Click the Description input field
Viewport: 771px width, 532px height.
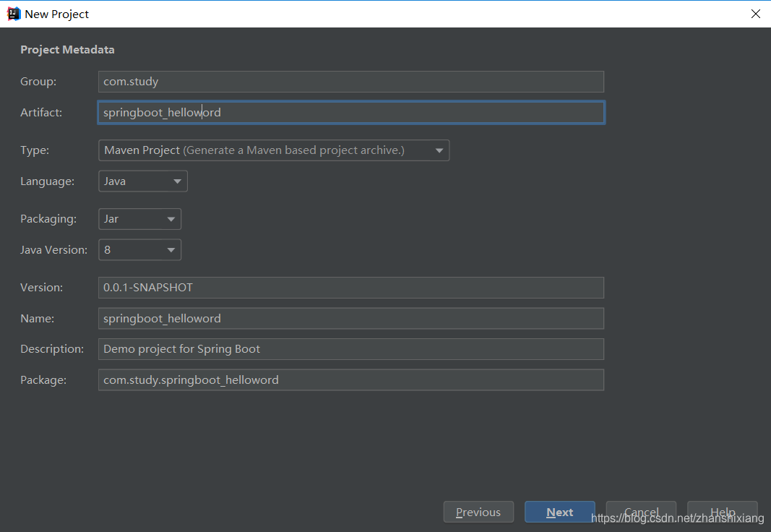[x=351, y=349]
